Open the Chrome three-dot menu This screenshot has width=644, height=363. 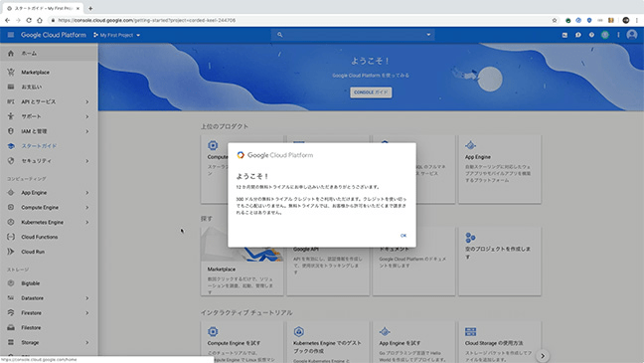[x=637, y=20]
